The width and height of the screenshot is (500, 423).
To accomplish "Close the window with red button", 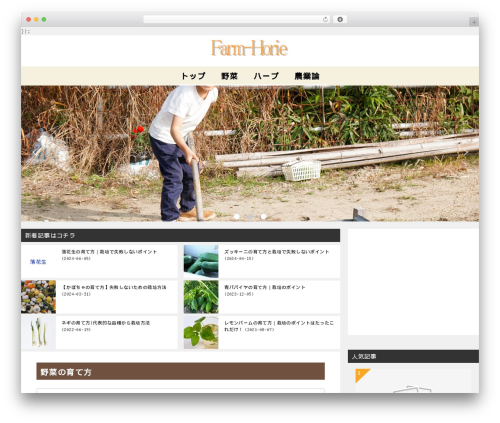I will (x=29, y=19).
